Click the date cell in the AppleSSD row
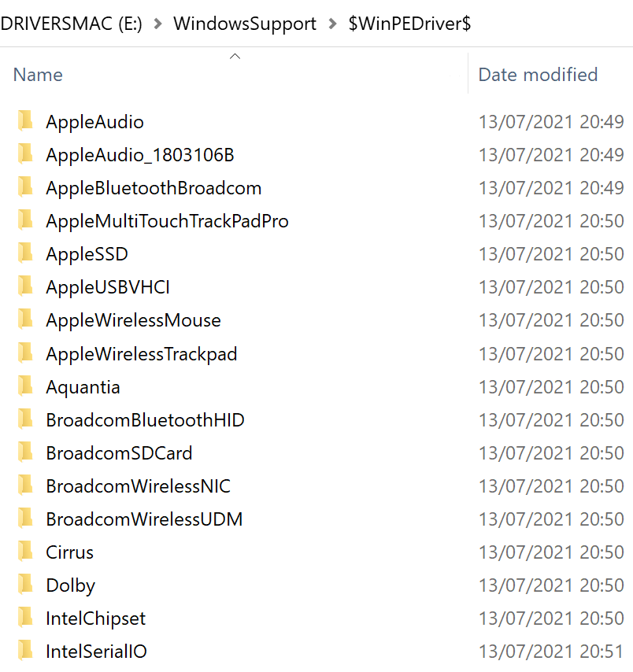 pos(551,254)
